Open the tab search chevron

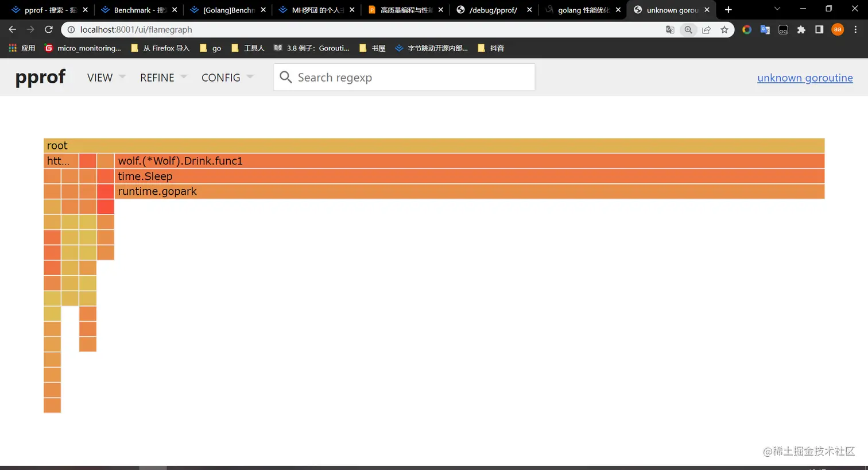point(777,9)
